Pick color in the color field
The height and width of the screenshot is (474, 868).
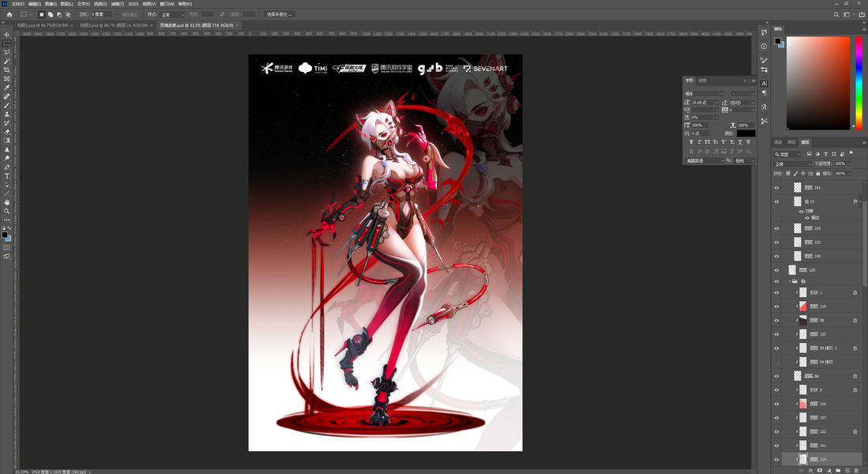coord(817,83)
